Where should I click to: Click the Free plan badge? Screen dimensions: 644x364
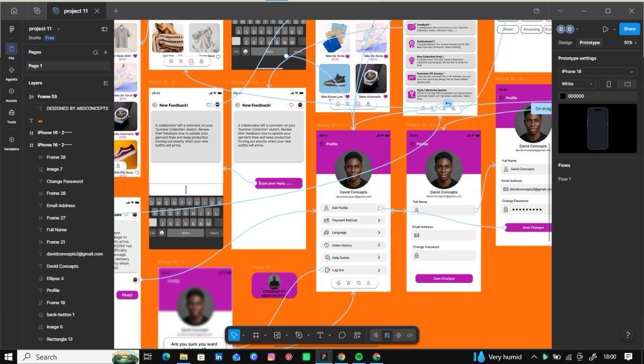coord(49,38)
